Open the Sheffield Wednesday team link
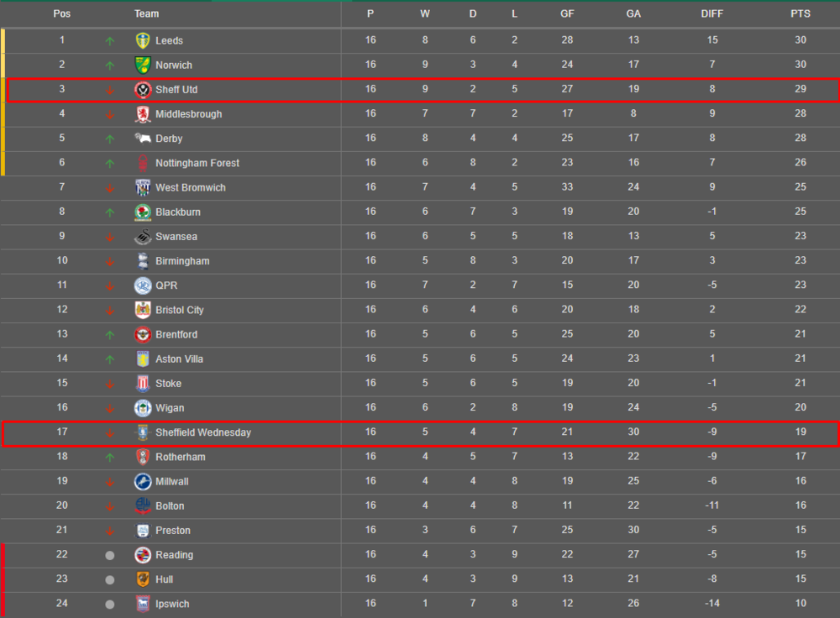The image size is (840, 618). pos(203,432)
